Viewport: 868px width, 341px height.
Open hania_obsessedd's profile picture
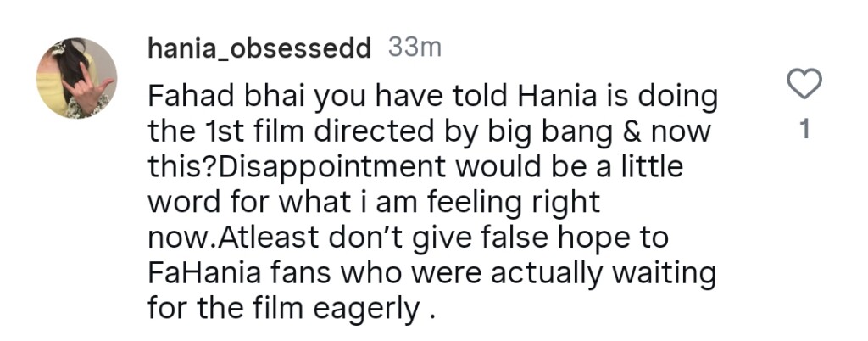pos(75,77)
